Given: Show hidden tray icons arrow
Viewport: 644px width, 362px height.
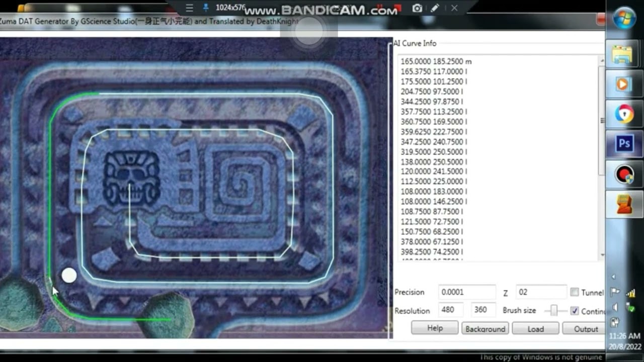Looking at the screenshot, I should 613,277.
